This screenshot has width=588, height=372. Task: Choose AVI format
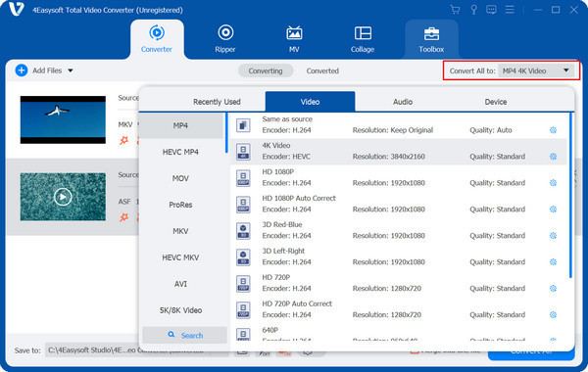180,284
